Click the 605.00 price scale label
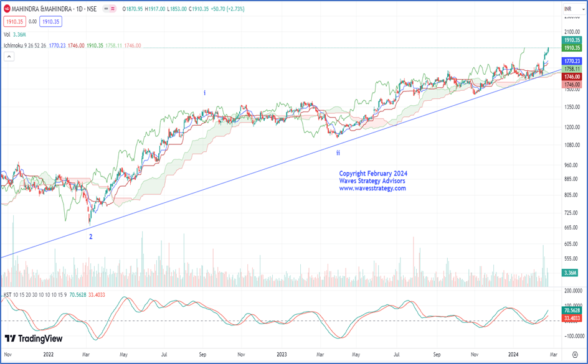588x364 pixels. (571, 244)
